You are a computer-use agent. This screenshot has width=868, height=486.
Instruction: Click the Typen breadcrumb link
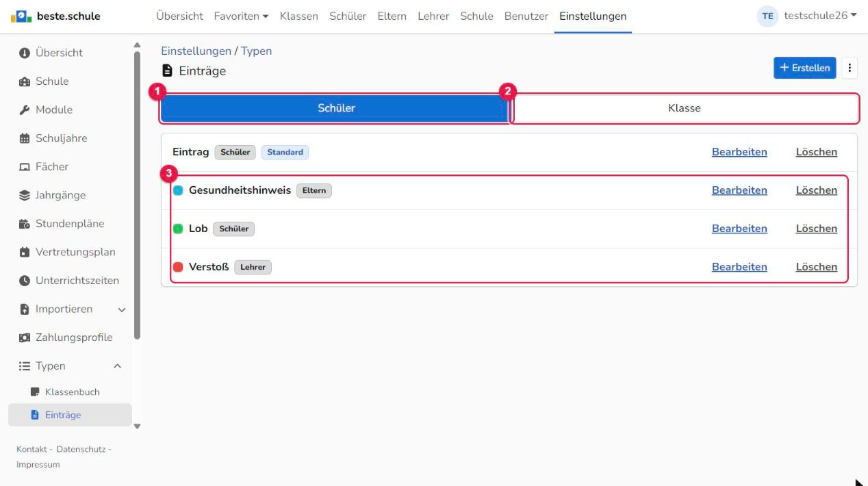click(x=256, y=51)
